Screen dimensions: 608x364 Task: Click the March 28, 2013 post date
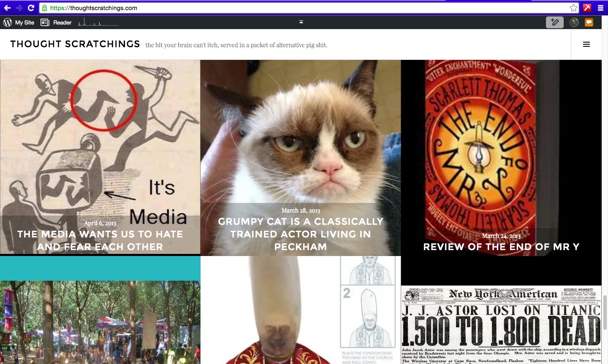pyautogui.click(x=301, y=210)
